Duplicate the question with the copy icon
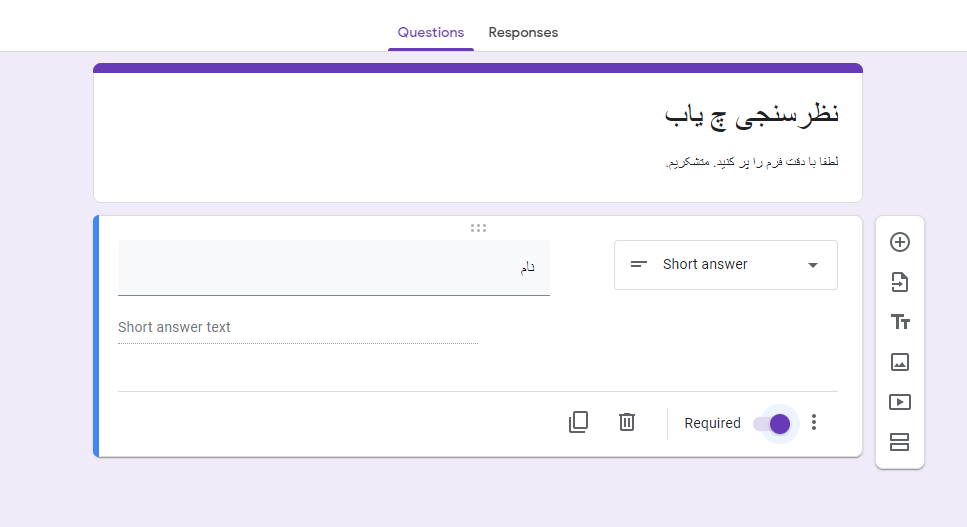 point(578,422)
